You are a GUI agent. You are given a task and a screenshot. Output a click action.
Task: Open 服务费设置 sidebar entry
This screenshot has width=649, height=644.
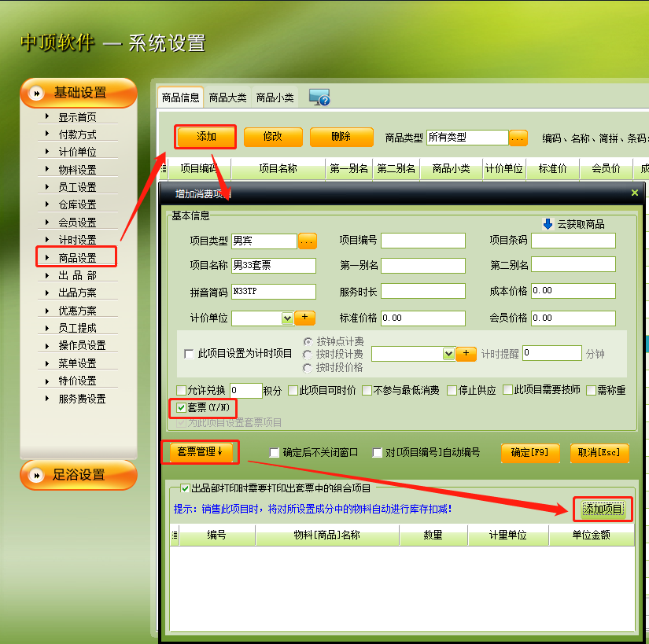coord(82,399)
